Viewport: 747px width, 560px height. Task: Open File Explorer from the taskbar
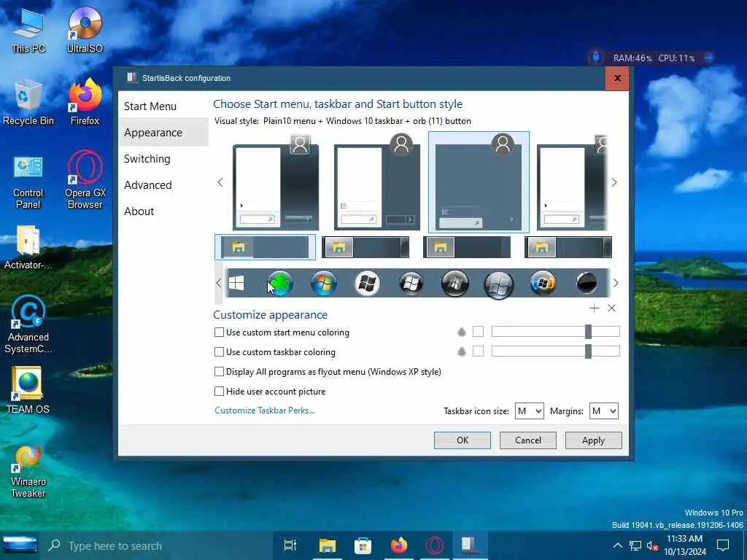328,545
